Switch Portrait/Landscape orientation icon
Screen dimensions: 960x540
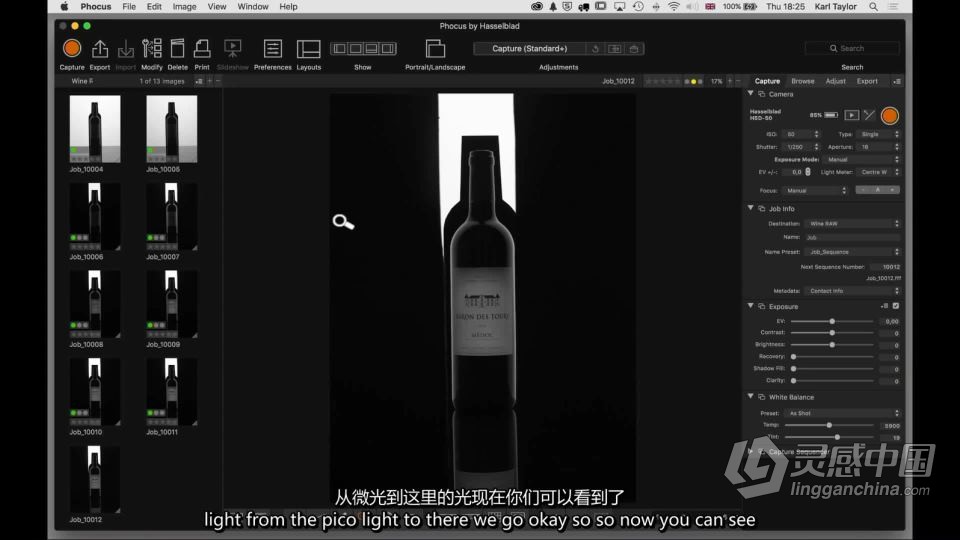coord(435,48)
